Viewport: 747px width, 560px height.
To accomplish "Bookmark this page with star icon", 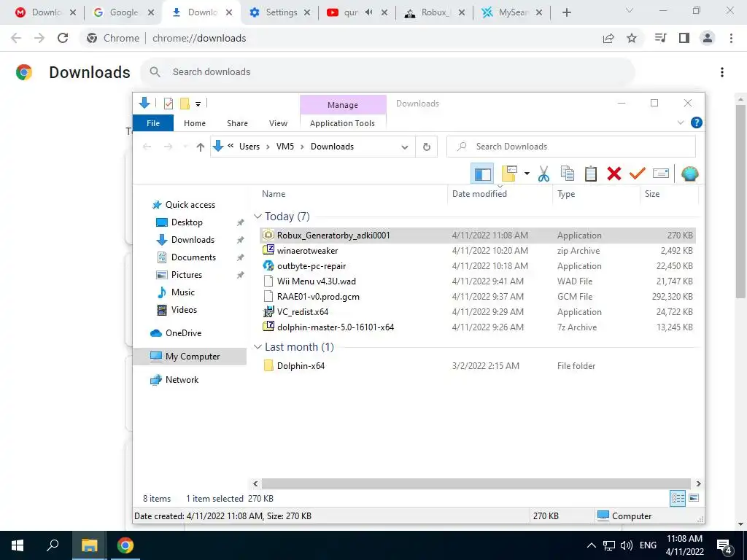I will [632, 38].
